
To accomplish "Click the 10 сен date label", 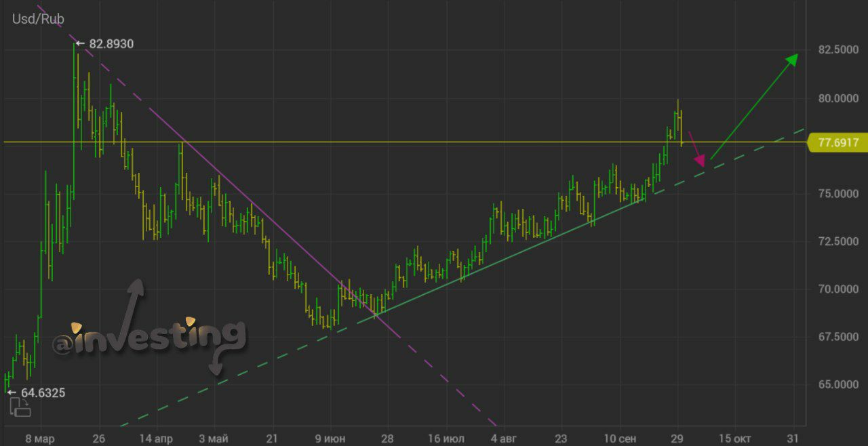I will pos(620,439).
